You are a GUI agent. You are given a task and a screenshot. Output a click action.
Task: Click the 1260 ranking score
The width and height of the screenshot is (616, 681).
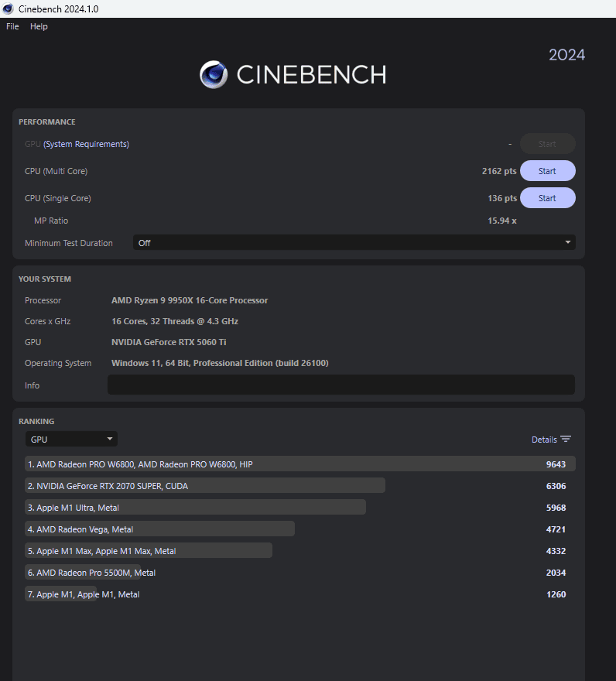click(x=556, y=594)
